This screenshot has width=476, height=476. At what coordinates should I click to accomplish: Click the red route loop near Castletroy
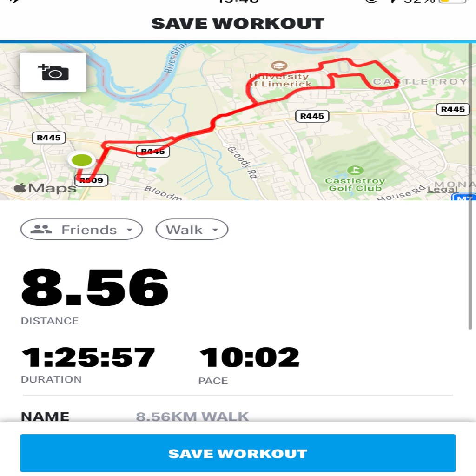358,74
